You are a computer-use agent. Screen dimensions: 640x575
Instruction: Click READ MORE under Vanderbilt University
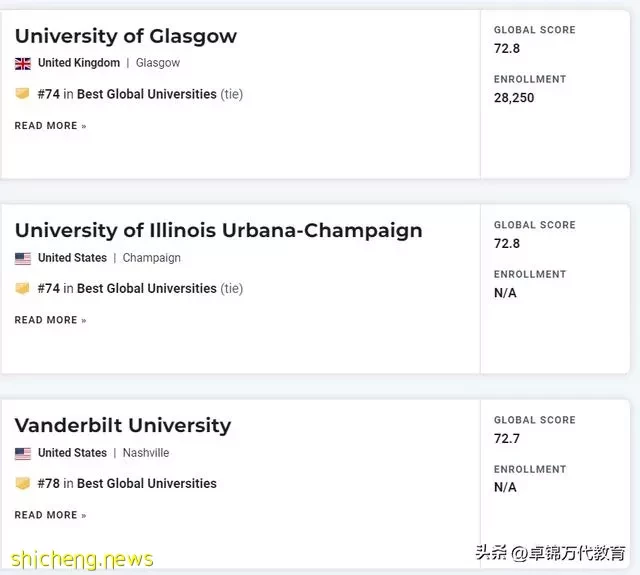click(51, 515)
